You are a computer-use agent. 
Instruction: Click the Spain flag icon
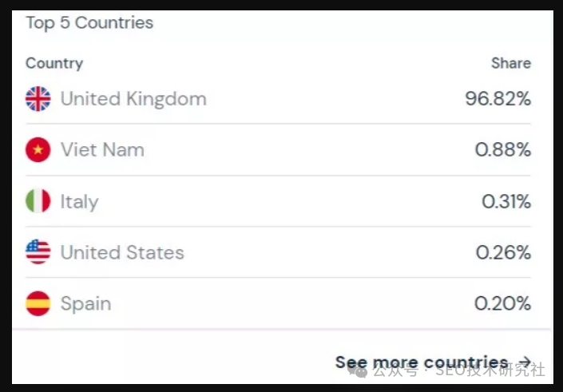pos(38,303)
